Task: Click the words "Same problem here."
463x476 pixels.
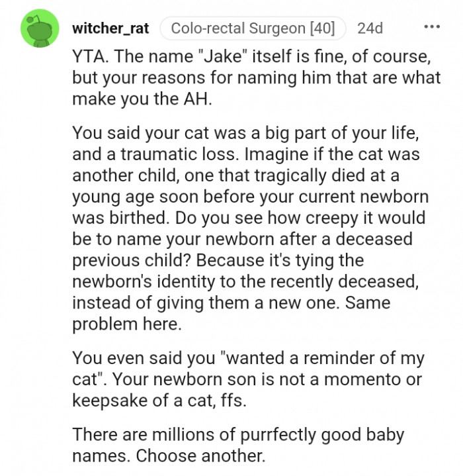Action: [231, 314]
